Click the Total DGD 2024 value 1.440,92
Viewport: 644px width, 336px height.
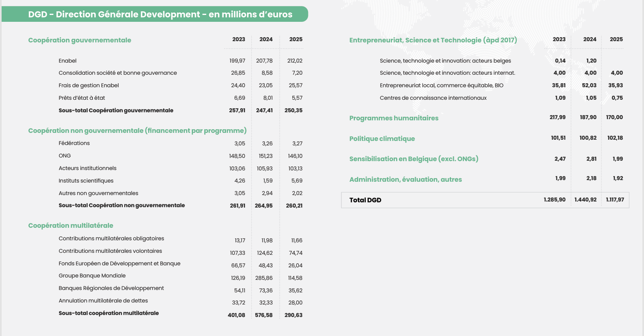[585, 199]
